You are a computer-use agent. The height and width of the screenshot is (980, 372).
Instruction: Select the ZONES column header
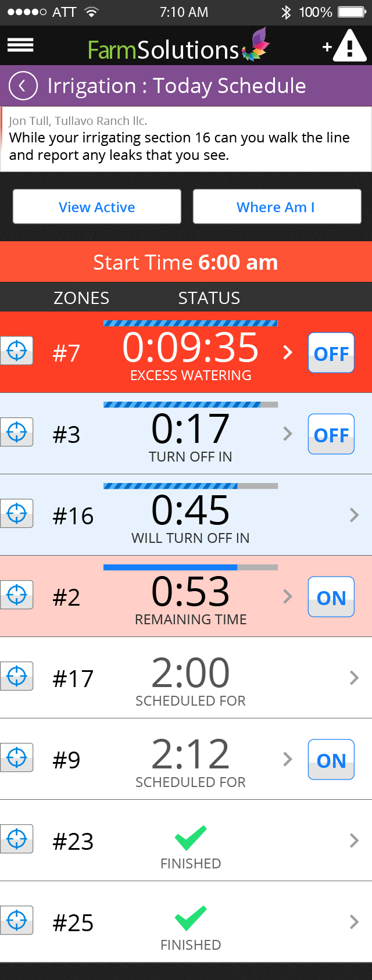coord(81,298)
